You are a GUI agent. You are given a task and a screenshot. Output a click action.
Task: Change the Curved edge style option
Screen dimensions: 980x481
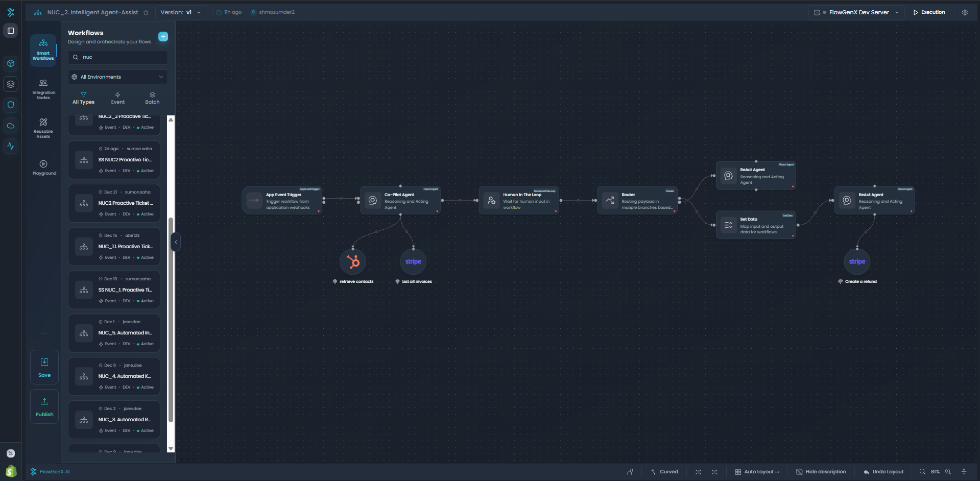click(664, 472)
